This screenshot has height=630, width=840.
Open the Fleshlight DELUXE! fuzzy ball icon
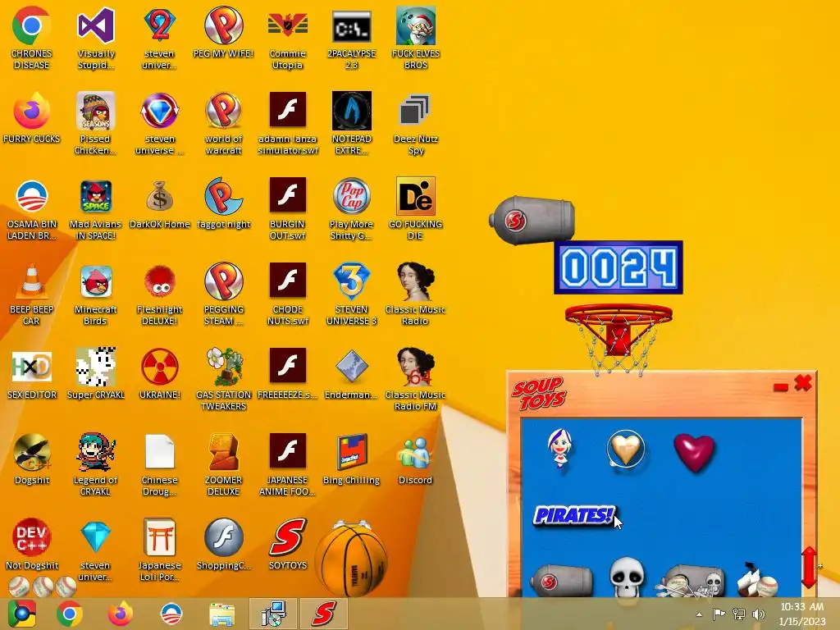point(160,294)
